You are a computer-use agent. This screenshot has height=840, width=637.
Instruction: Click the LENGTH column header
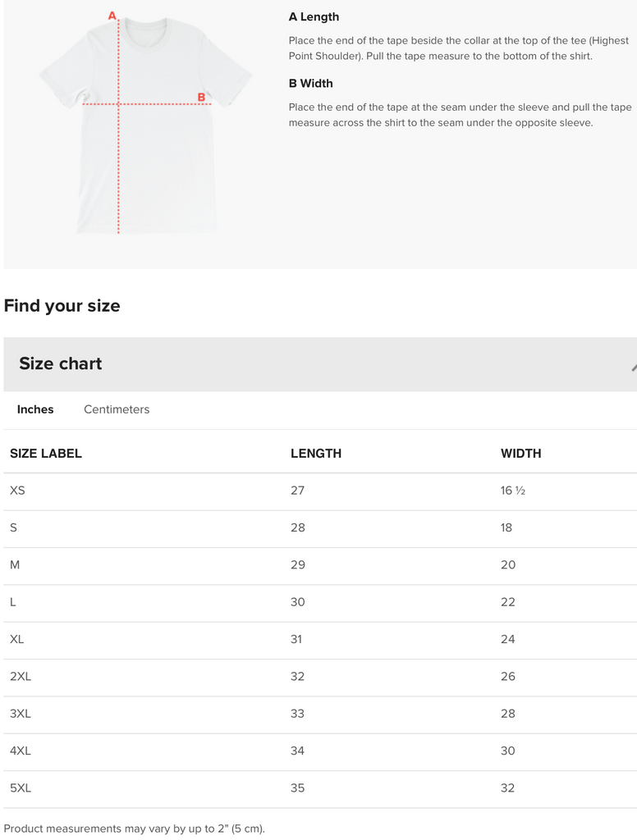pos(316,453)
